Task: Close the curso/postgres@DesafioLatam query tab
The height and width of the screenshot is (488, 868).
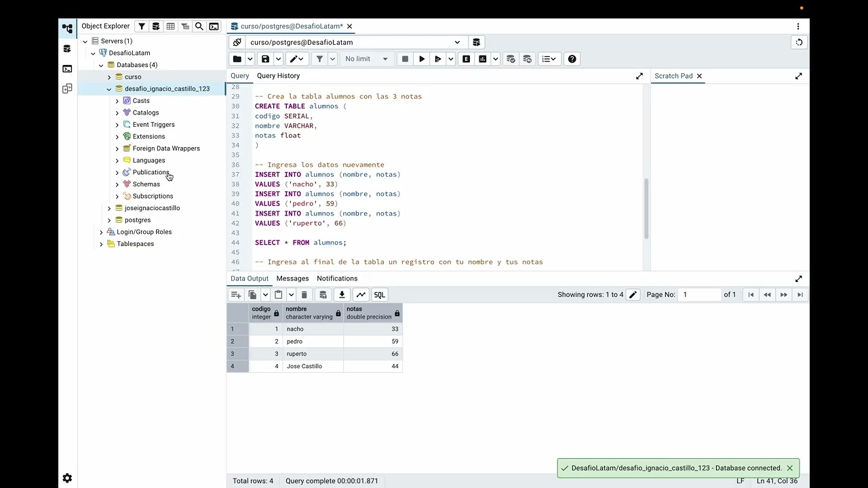Action: 350,26
